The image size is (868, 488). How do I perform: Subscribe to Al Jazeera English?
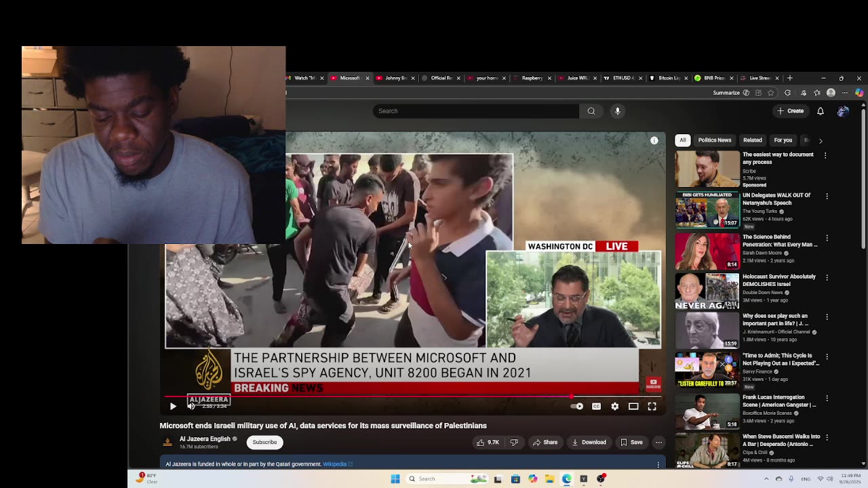tap(264, 442)
